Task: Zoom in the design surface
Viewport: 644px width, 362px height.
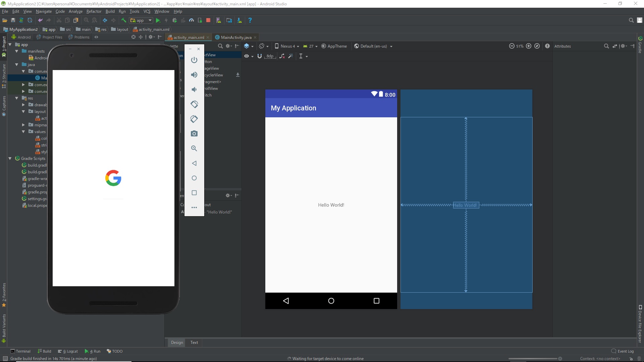Action: coord(529,46)
